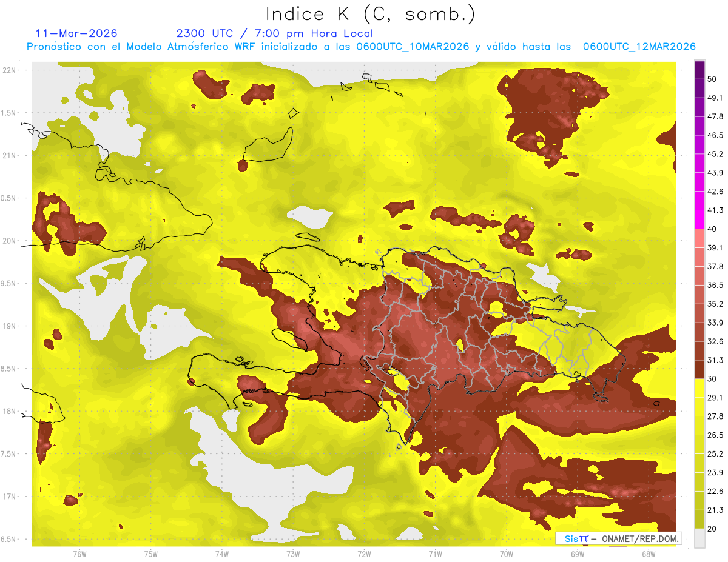Click the "33.9" legend value
728x562 pixels.
[x=715, y=323]
